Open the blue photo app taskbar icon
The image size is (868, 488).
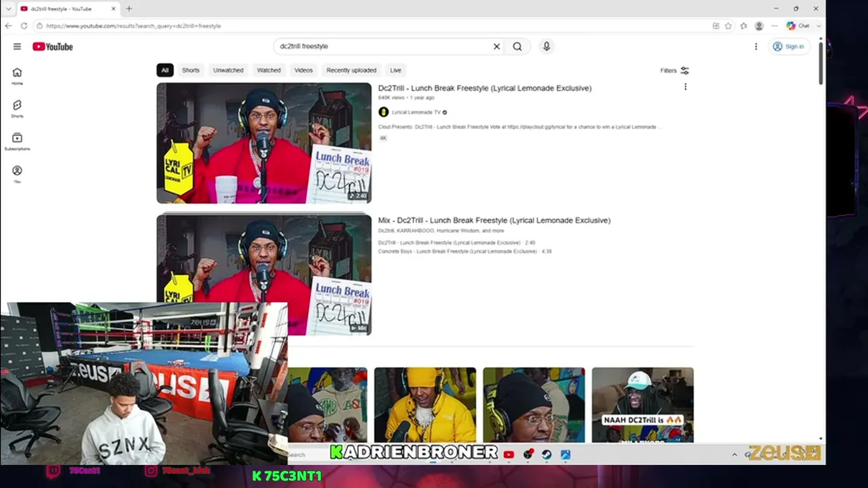click(566, 454)
